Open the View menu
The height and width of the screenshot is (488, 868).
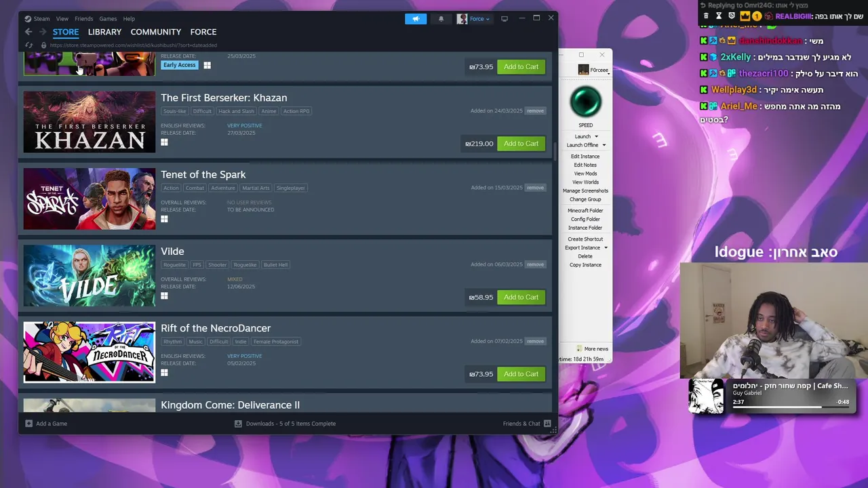(62, 19)
